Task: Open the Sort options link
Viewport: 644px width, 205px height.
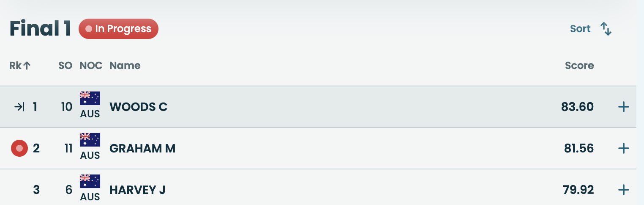Action: tap(580, 29)
